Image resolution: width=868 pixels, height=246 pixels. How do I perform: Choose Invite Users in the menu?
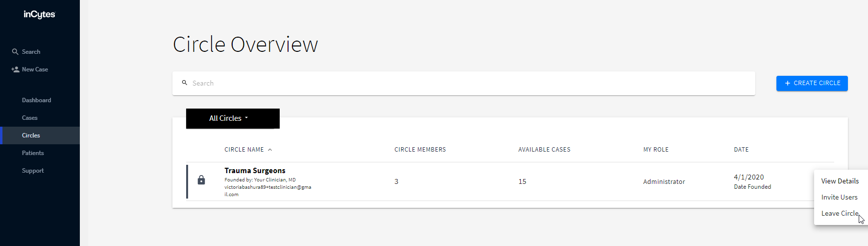839,197
